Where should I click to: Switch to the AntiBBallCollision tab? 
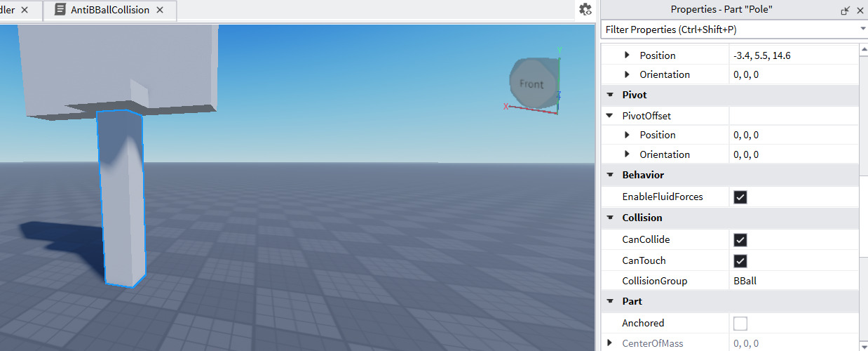tap(109, 11)
